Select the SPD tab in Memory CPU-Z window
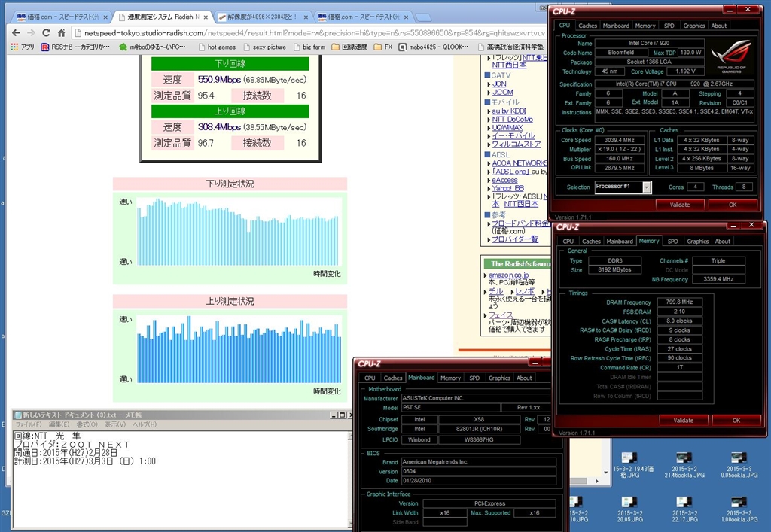The width and height of the screenshot is (771, 532). tap(672, 242)
